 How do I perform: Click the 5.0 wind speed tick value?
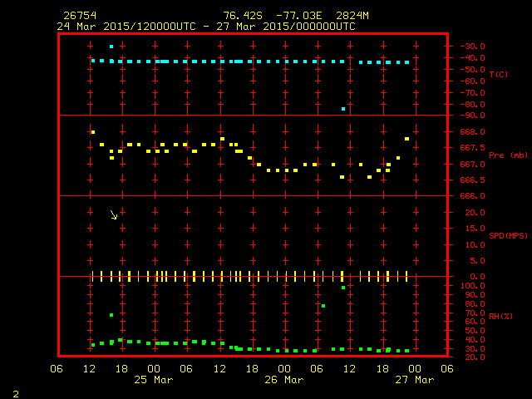click(x=478, y=260)
